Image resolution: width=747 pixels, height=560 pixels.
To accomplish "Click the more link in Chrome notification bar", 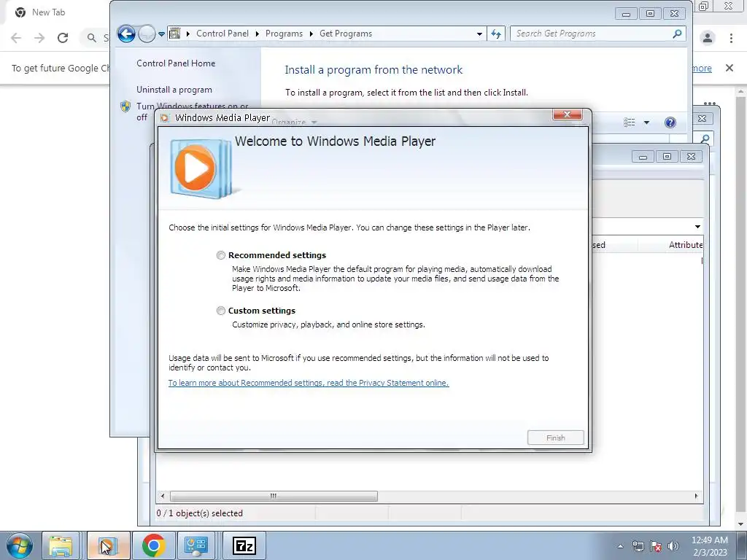I will (x=702, y=68).
